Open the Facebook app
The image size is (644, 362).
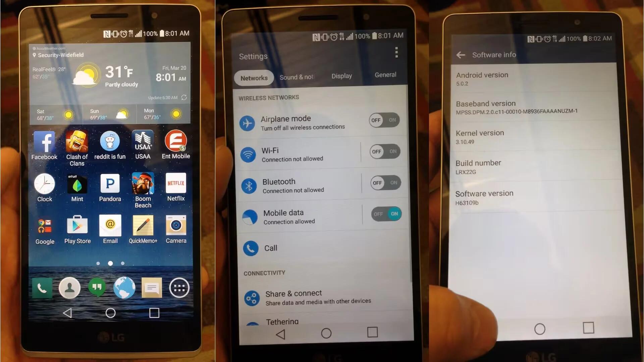pyautogui.click(x=44, y=141)
